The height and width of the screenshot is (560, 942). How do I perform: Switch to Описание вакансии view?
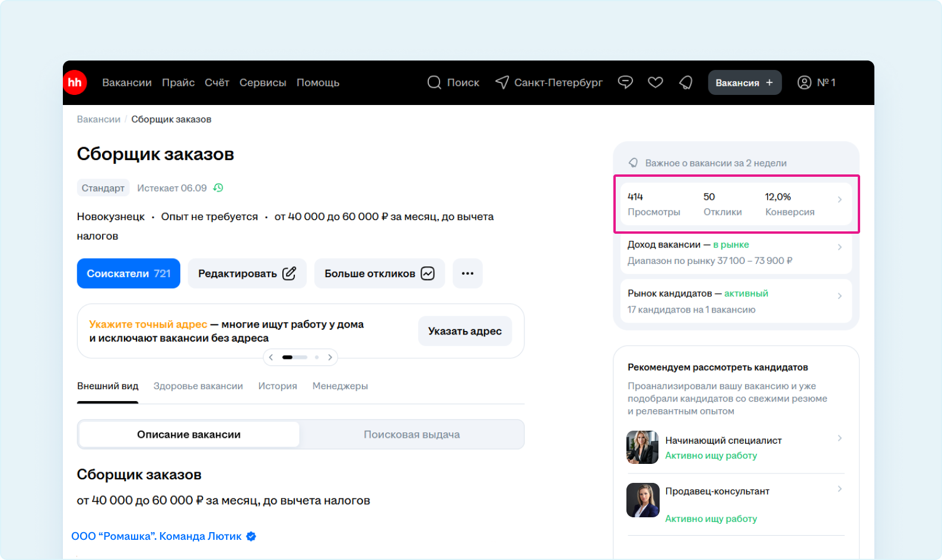[189, 435]
